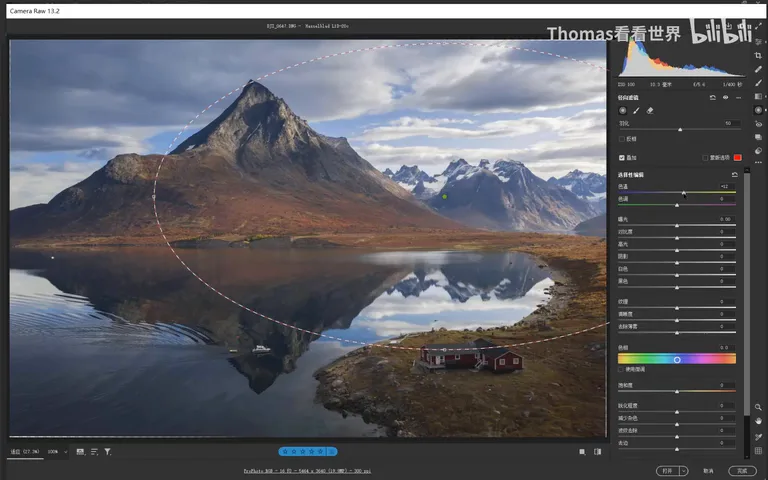Enable the Invert checkbox under feather
The image size is (768, 480).
pyautogui.click(x=622, y=139)
